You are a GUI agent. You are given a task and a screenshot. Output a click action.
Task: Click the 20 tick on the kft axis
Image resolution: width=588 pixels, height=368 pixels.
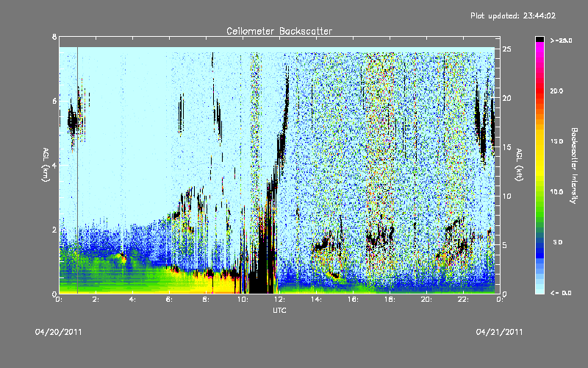(507, 98)
